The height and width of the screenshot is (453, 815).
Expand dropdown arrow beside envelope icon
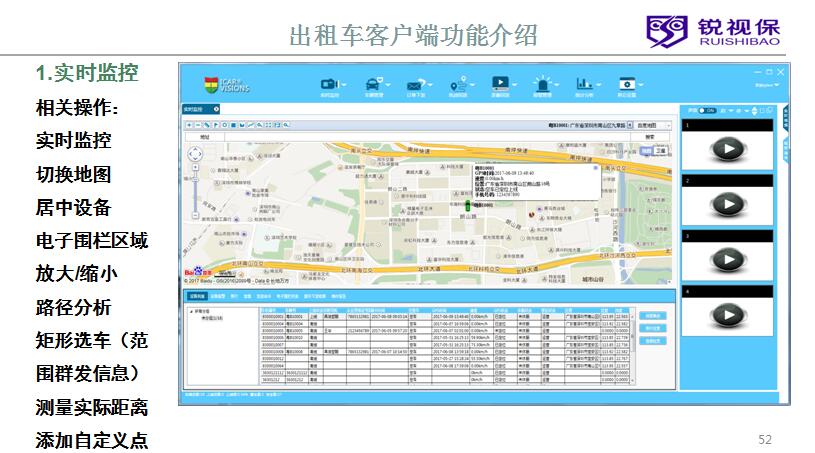[430, 85]
